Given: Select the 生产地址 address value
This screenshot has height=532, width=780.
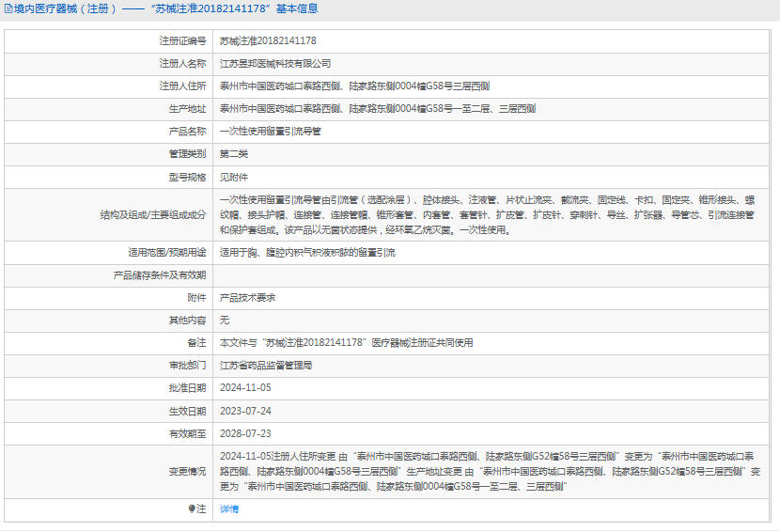Looking at the screenshot, I should 378,108.
